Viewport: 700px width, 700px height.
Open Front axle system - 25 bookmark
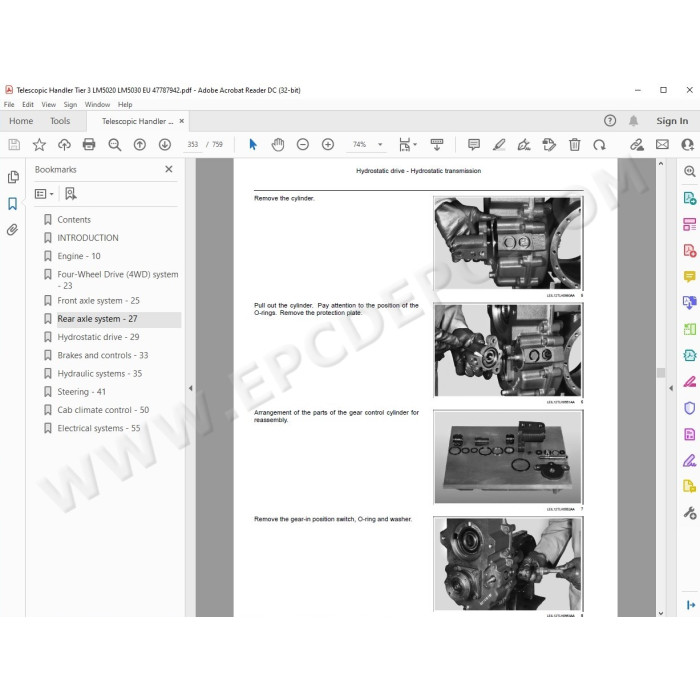pyautogui.click(x=98, y=301)
